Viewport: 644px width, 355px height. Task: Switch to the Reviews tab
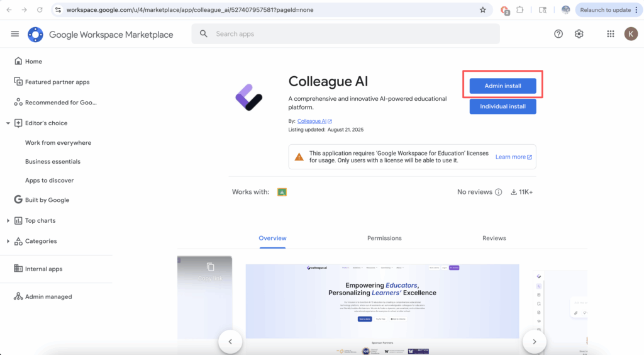coord(494,238)
